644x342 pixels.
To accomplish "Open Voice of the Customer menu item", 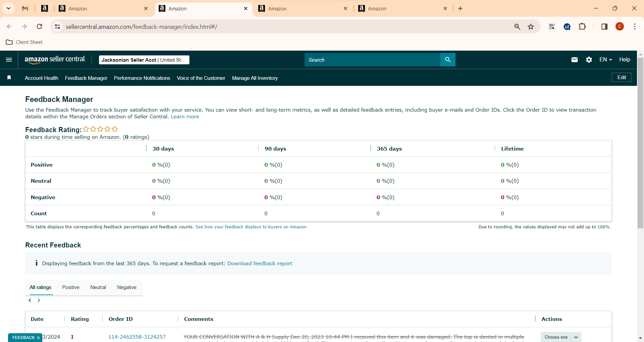I will point(201,78).
